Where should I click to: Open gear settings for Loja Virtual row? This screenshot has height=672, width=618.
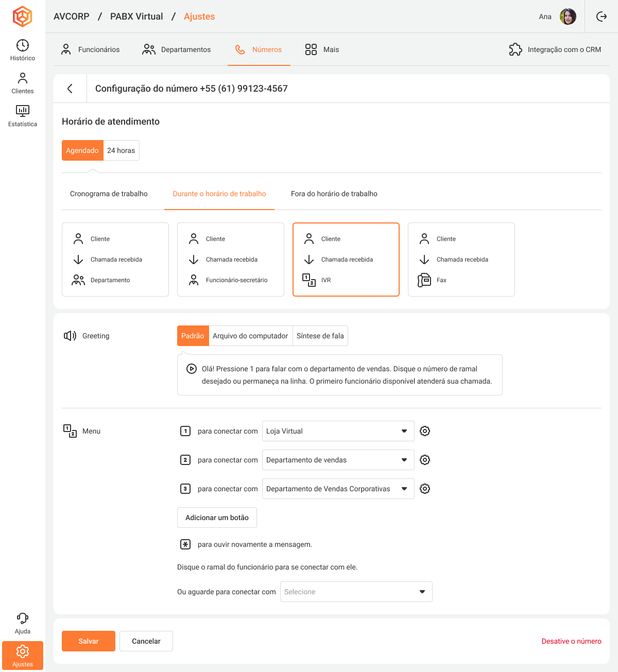(x=424, y=431)
